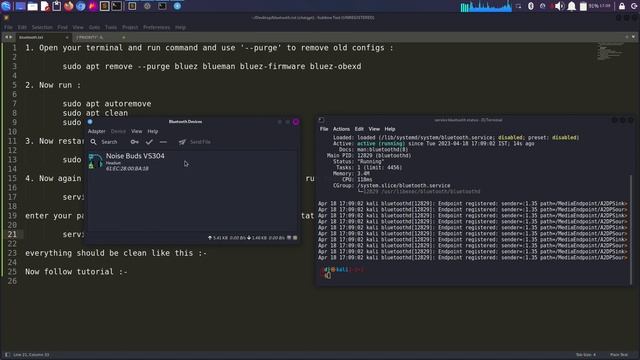
Task: Lock the screen using the padlock icon
Action: (622, 6)
